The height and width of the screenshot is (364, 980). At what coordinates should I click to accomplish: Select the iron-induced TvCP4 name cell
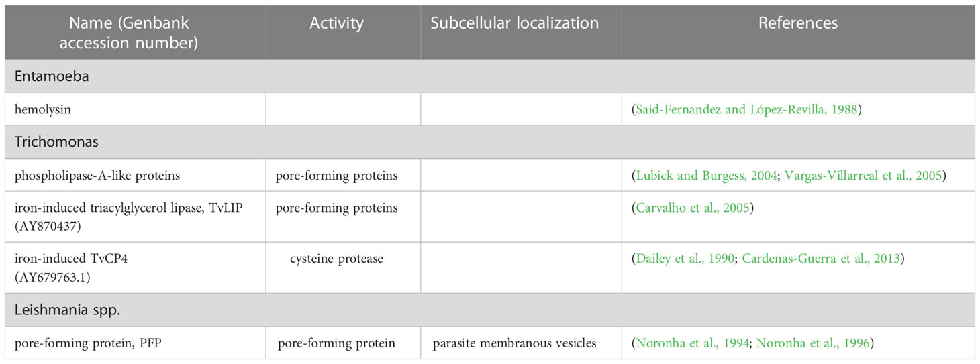[135, 267]
